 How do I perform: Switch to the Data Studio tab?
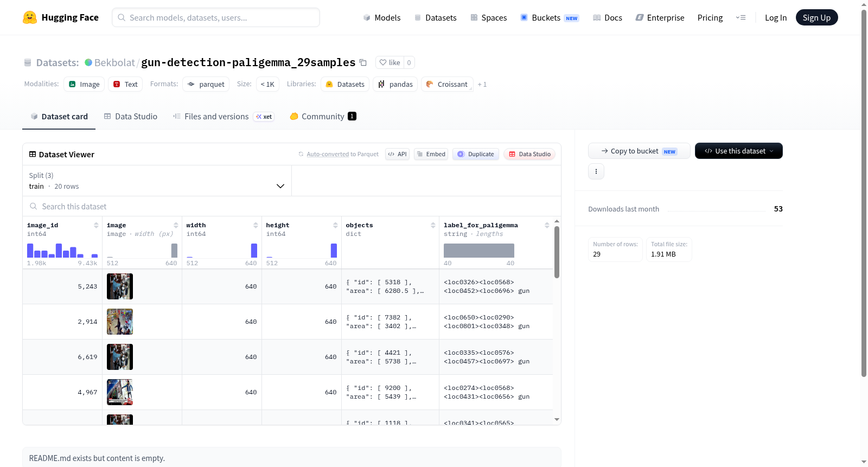click(131, 117)
